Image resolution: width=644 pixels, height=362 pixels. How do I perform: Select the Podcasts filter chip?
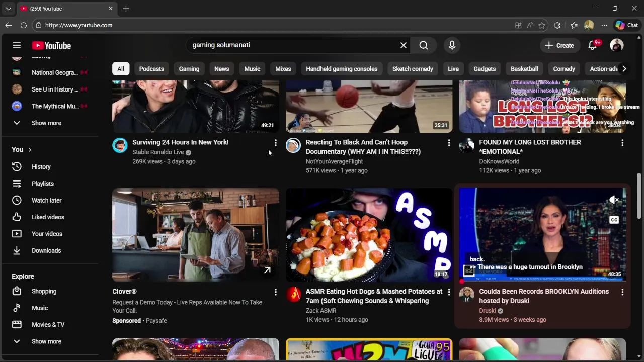point(151,69)
